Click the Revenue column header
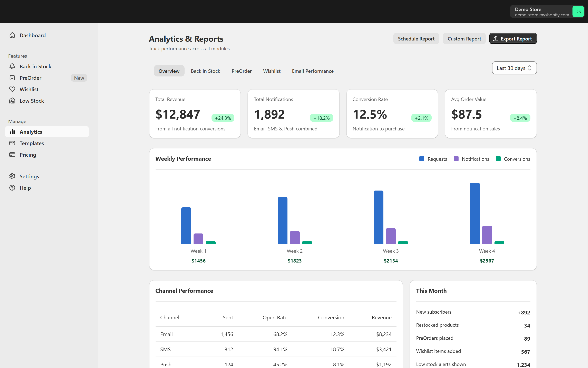Viewport: 588px width, 368px height. pos(381,317)
